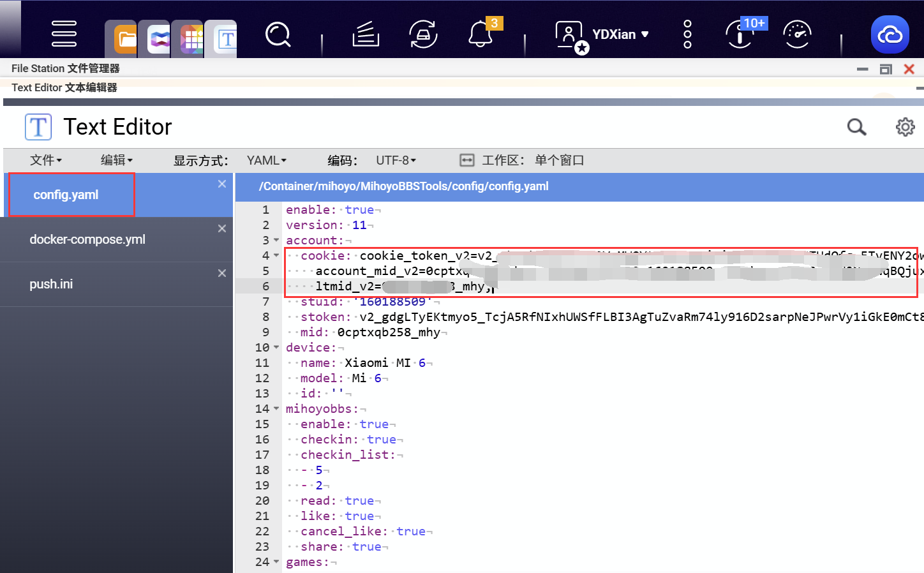Viewport: 924px width, 573px height.
Task: Close the File Station window
Action: [x=909, y=69]
